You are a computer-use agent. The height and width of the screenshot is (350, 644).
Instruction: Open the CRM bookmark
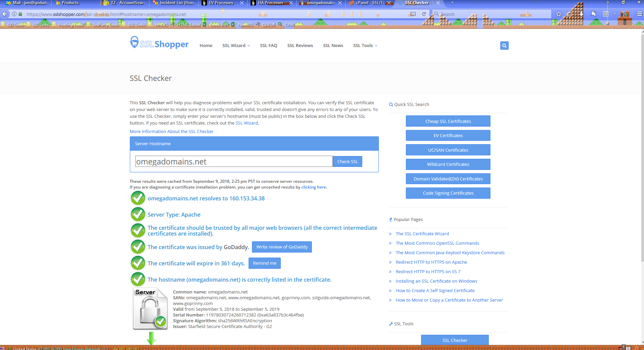[286, 24]
